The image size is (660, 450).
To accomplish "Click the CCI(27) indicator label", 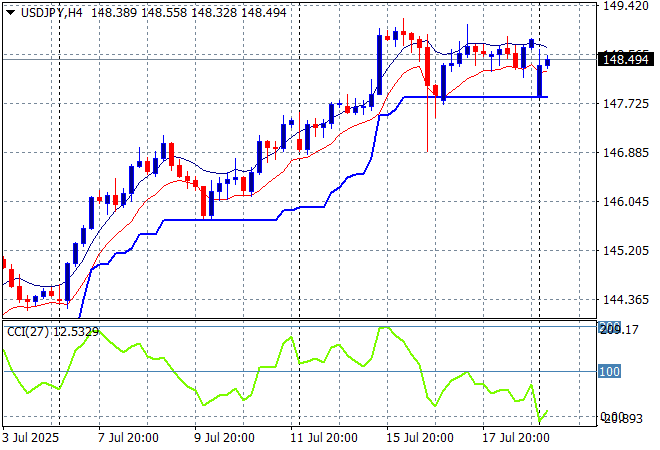I will [26, 333].
